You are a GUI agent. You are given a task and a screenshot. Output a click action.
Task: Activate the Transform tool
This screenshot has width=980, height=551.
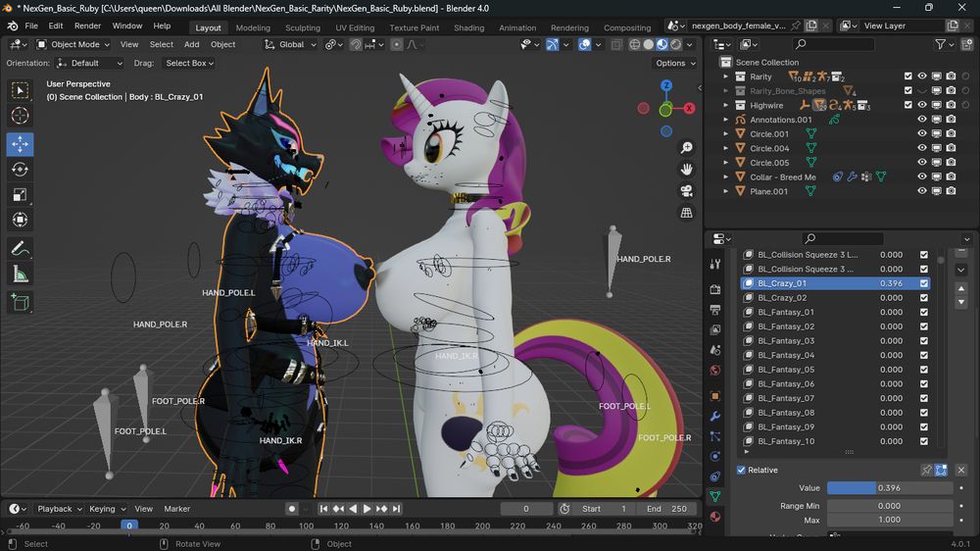coord(20,220)
